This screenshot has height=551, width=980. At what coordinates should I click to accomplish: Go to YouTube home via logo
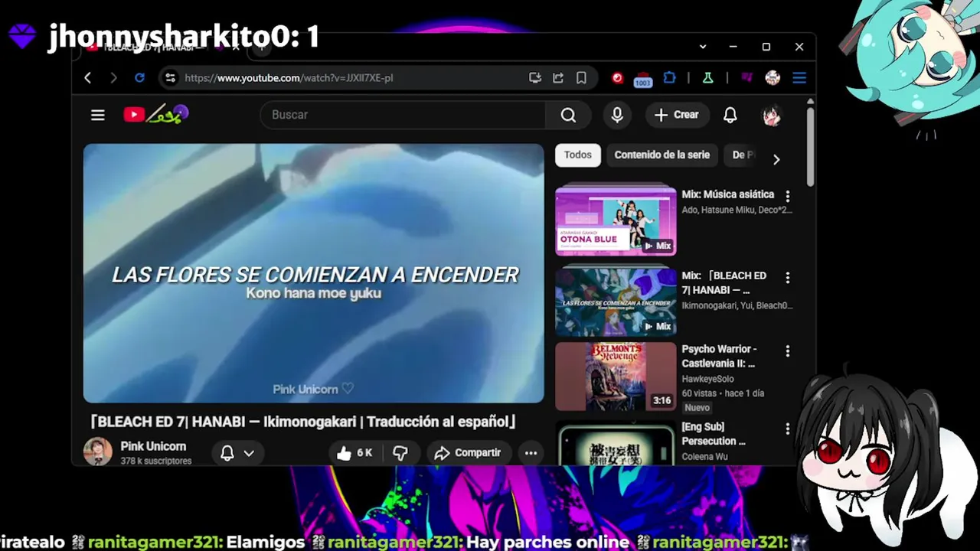(155, 115)
